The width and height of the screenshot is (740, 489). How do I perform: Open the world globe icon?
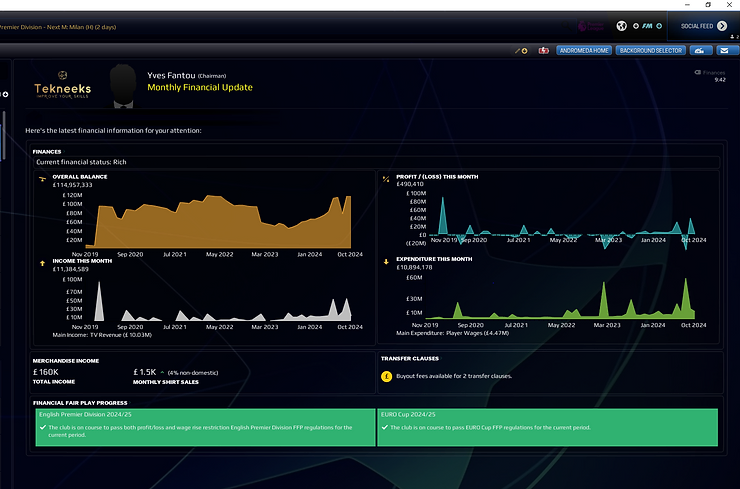(622, 26)
